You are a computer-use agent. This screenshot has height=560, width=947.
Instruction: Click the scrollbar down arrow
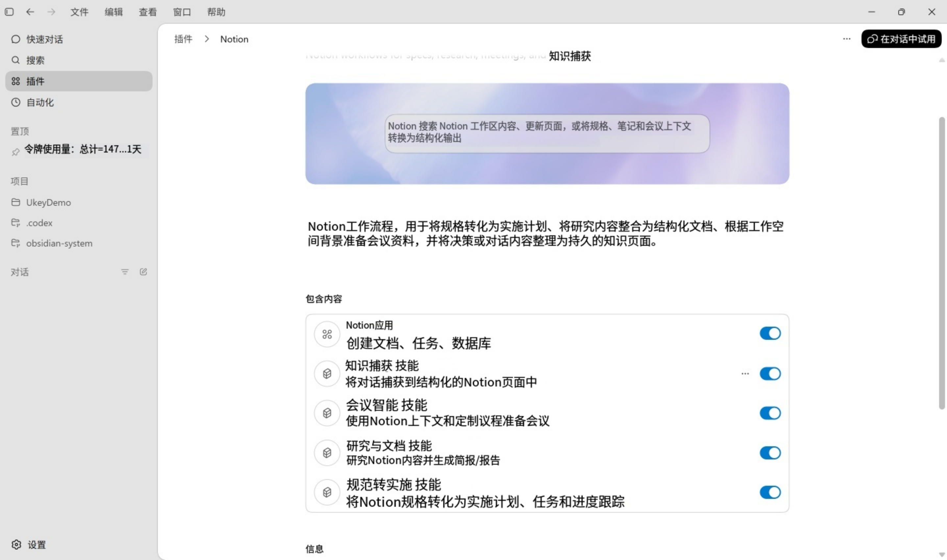coord(942,554)
